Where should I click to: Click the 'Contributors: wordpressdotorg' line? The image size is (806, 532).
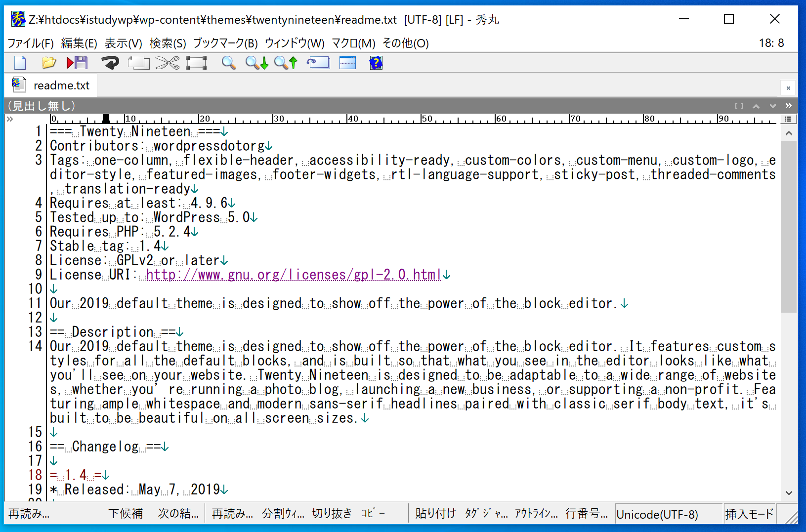[157, 146]
